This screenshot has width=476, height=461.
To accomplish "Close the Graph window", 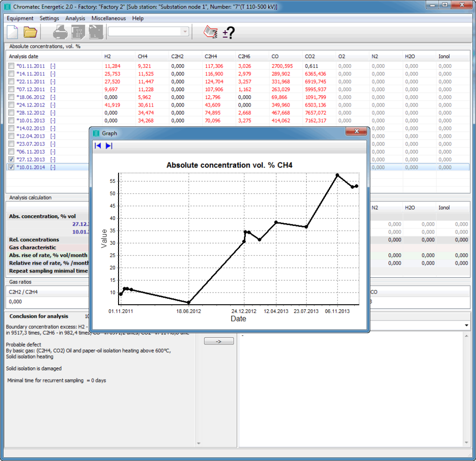I will 357,133.
